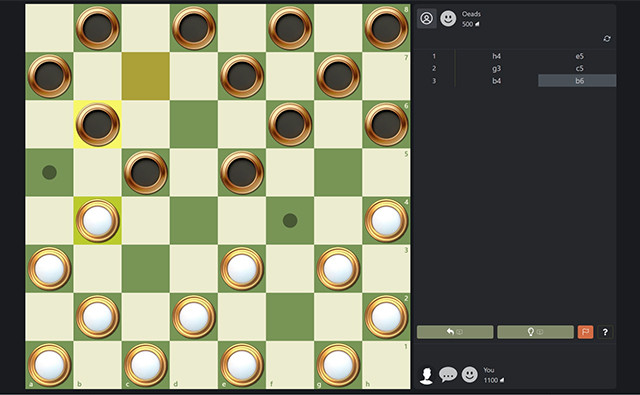Click the opponent's smiley emoji icon
Screen dimensions: 640x395
click(448, 18)
